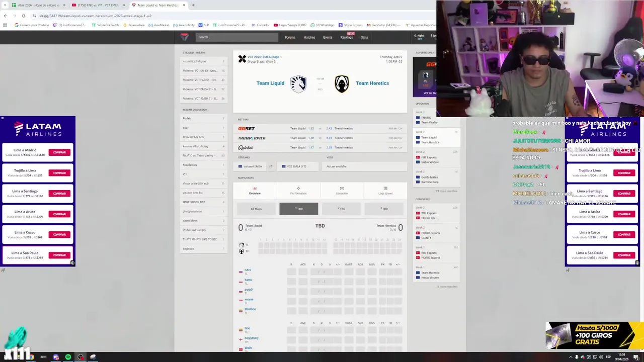Viewport: 644px width, 362px height.
Task: Open the Correos para Youtube bookmark
Action: point(32,25)
